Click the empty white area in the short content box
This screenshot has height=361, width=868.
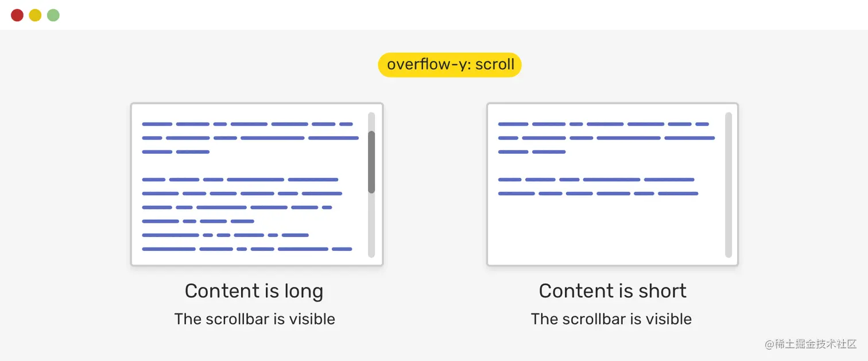tap(603, 230)
